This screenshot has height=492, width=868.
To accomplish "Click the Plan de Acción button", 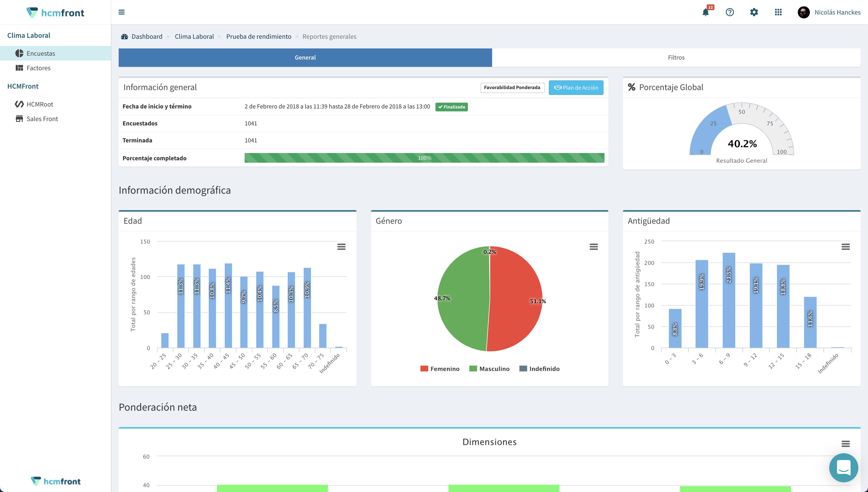I will 576,87.
